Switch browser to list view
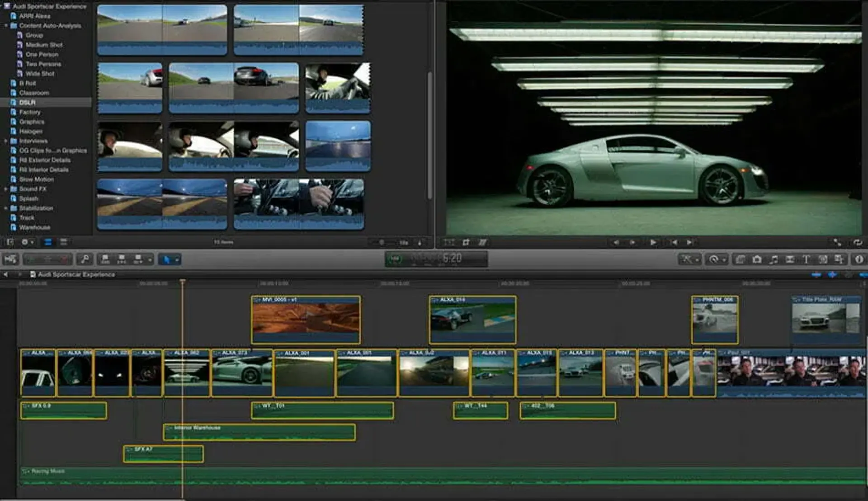Image resolution: width=868 pixels, height=501 pixels. (x=63, y=242)
